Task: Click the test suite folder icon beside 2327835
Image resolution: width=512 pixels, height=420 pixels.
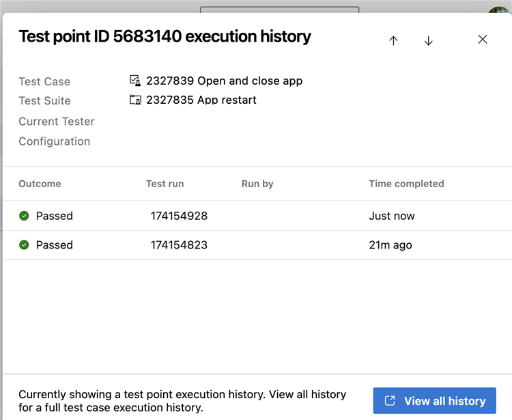Action: point(135,100)
